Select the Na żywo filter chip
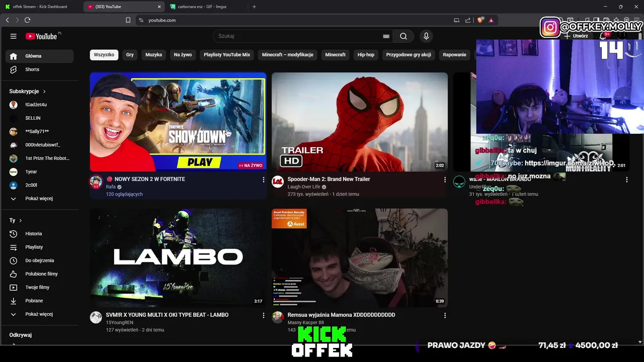Viewport: 644px width, 362px height. (x=183, y=55)
